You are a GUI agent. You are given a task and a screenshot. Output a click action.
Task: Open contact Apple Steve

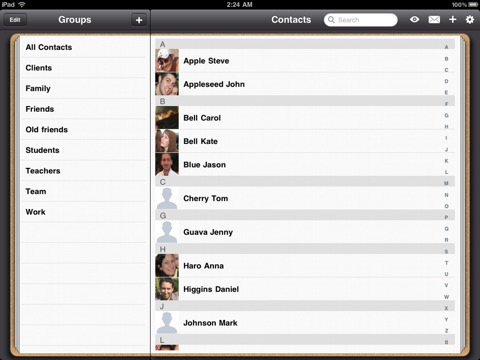point(305,61)
